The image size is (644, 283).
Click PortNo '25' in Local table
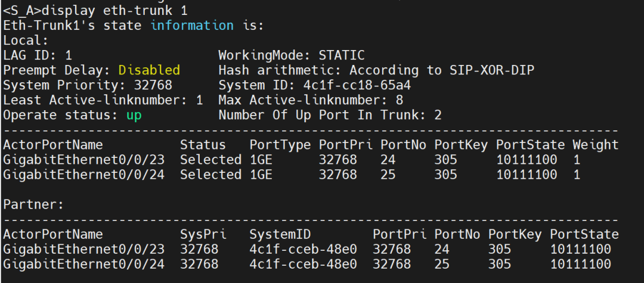[x=388, y=175]
